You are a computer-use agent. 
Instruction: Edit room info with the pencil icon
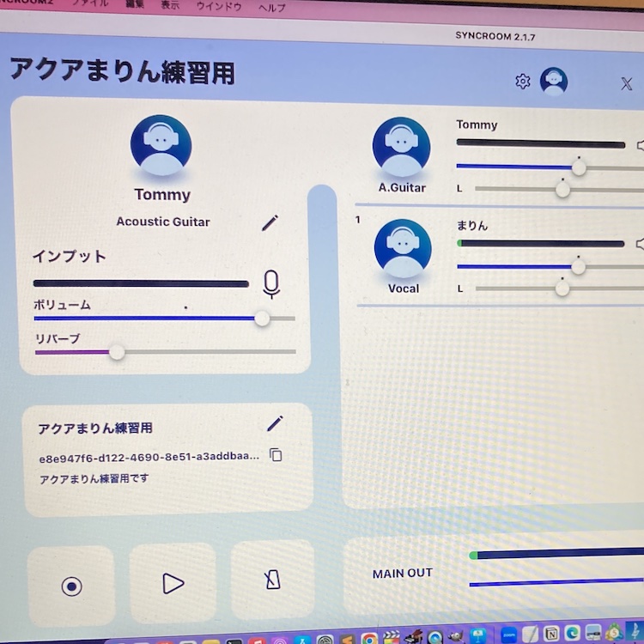(x=275, y=423)
